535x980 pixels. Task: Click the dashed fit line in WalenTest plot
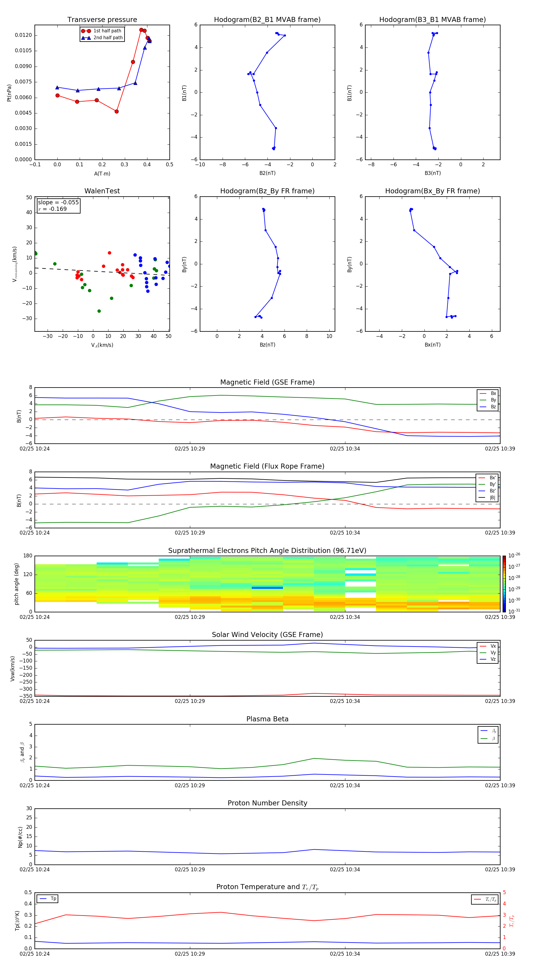[102, 272]
